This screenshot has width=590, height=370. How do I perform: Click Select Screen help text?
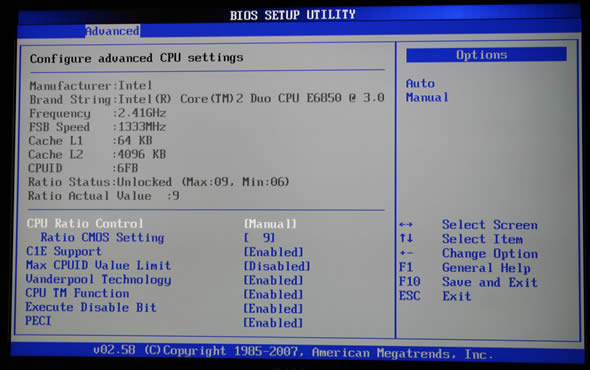(x=490, y=225)
